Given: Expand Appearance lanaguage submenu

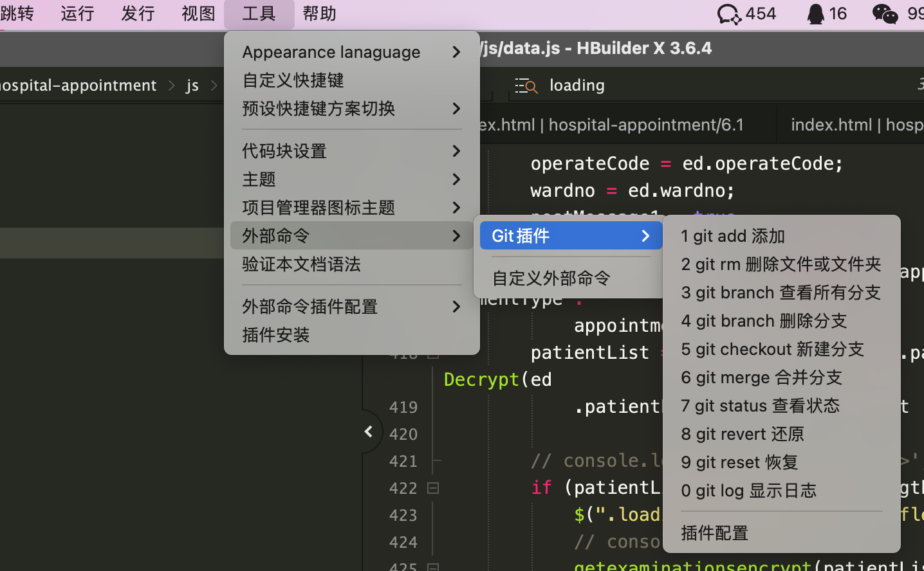Looking at the screenshot, I should 352,52.
